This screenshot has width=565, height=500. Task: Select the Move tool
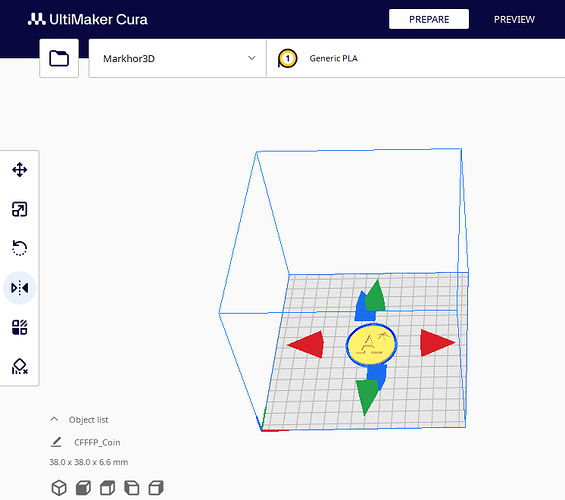(x=19, y=170)
